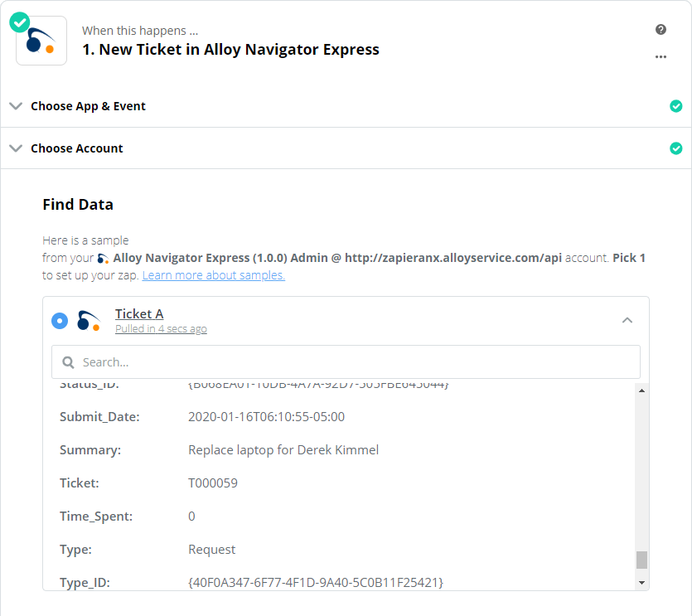Collapse the Choose Account section

pyautogui.click(x=16, y=148)
